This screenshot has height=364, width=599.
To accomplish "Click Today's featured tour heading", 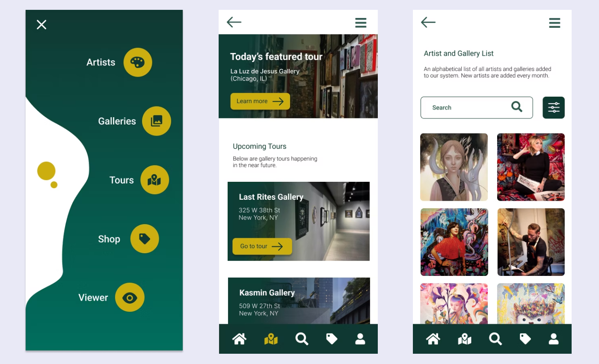I will click(276, 57).
